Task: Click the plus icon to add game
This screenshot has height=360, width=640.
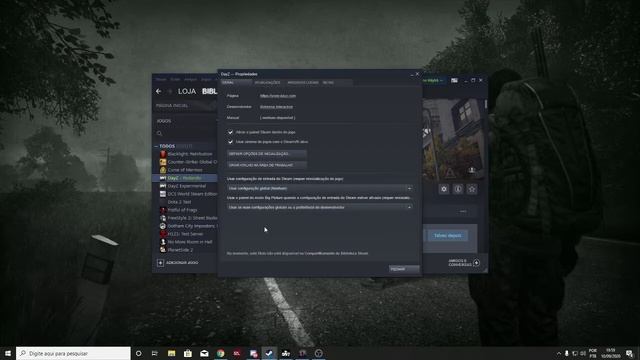Action: tap(160, 263)
